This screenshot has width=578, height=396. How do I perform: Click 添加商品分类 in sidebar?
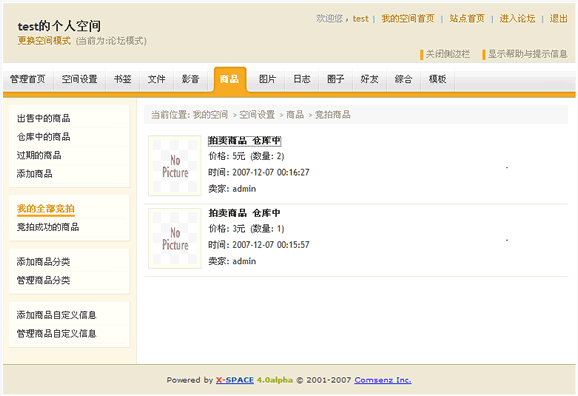tap(43, 262)
